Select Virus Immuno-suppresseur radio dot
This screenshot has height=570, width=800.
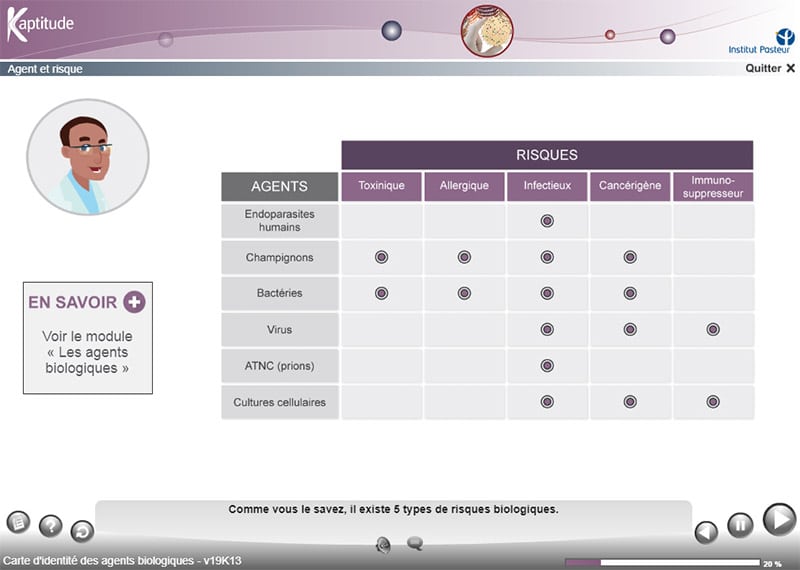(x=713, y=329)
